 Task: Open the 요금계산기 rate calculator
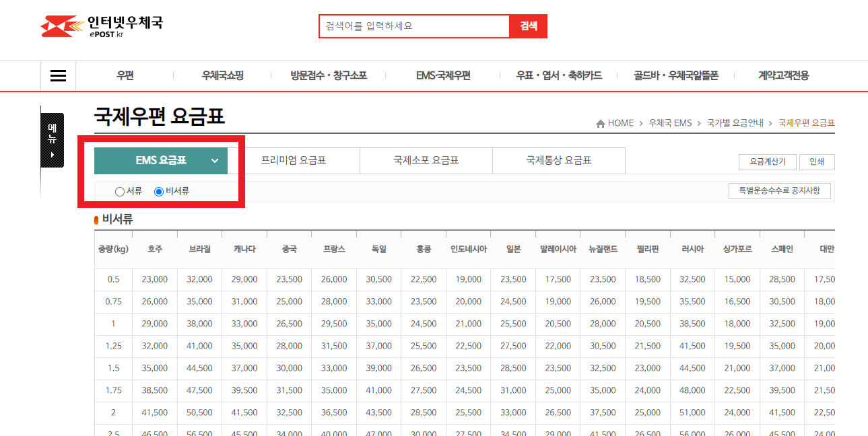(767, 161)
